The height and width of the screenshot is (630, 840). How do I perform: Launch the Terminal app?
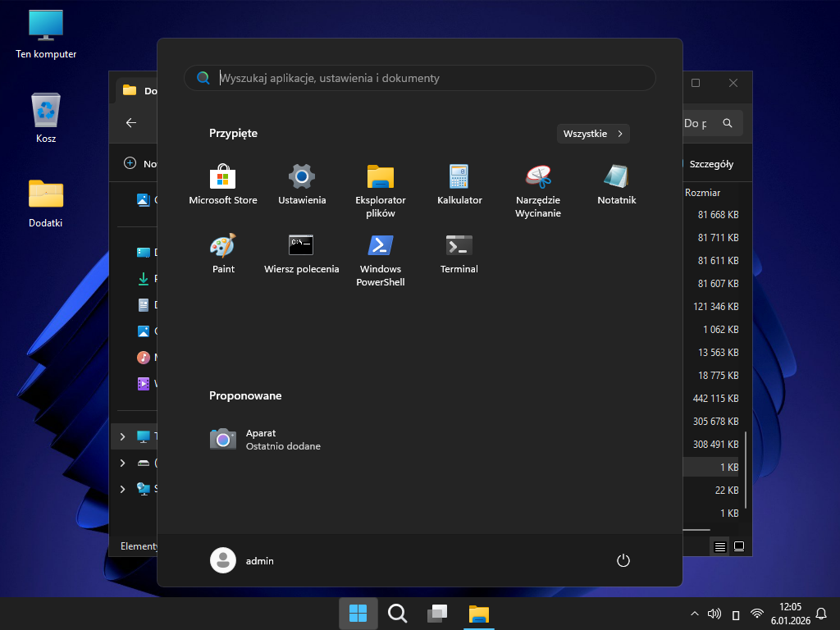pos(459,253)
